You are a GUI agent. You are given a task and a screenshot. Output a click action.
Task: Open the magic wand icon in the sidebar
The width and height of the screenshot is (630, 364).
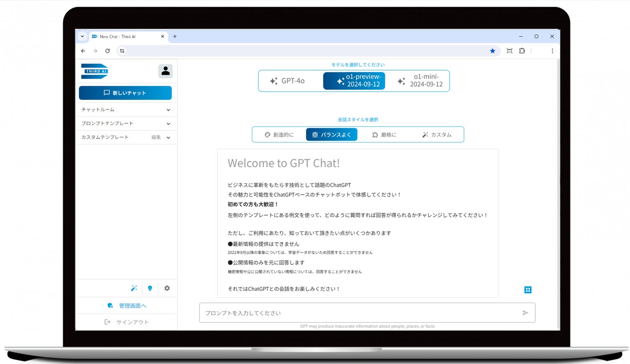coord(134,288)
